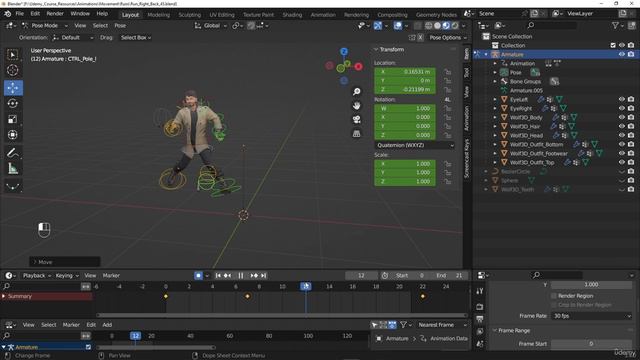Open the Global orientation dropdown
Screen dimensions: 640x360
pyautogui.click(x=211, y=25)
